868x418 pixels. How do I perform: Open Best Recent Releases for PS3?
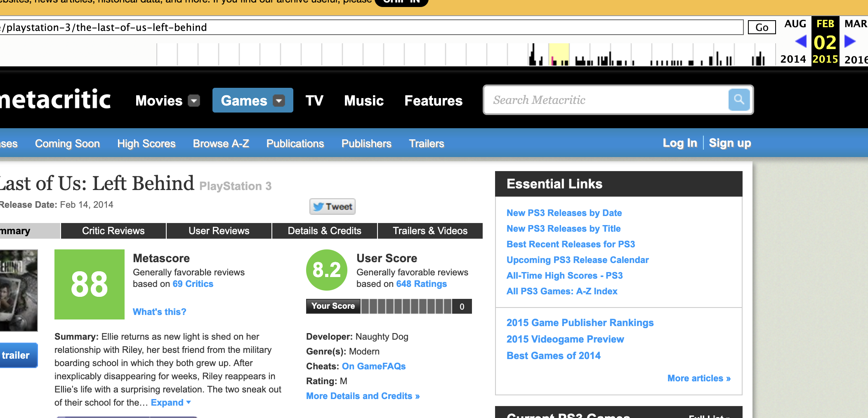pos(571,244)
